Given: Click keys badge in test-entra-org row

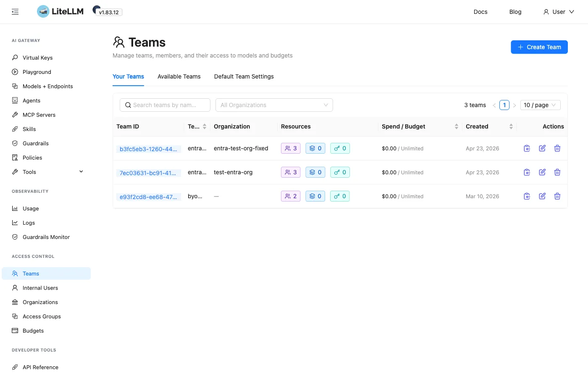Looking at the screenshot, I should pos(340,172).
